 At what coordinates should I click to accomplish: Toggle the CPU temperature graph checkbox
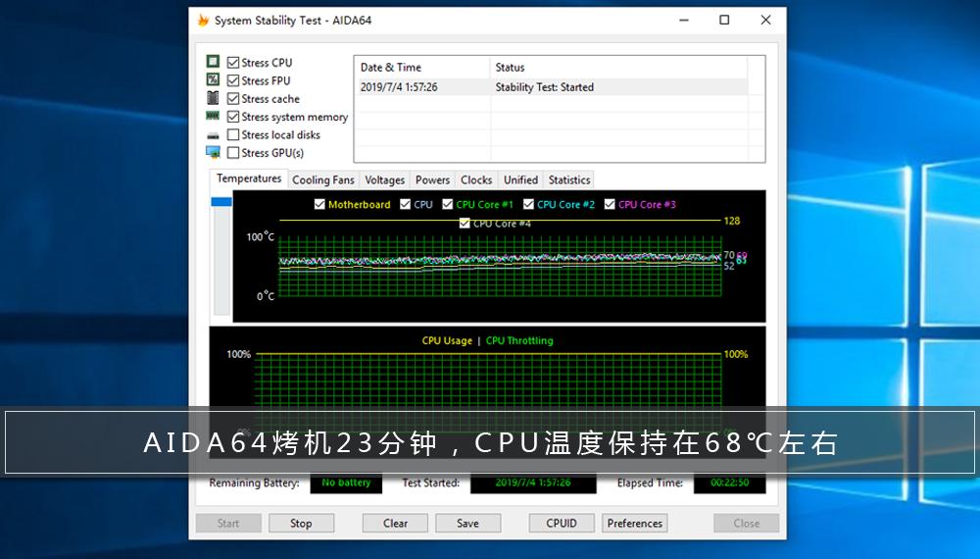click(x=405, y=204)
